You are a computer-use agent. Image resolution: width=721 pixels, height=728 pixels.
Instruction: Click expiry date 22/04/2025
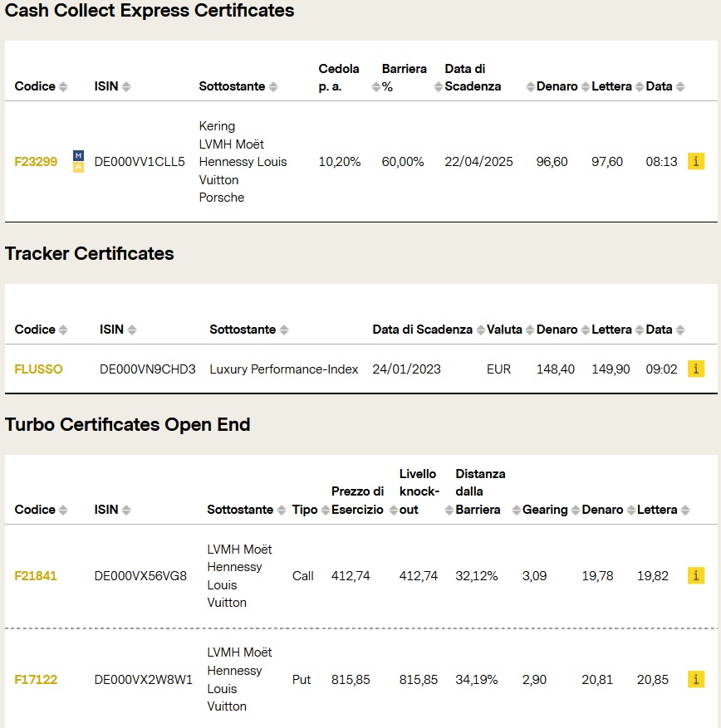(478, 162)
